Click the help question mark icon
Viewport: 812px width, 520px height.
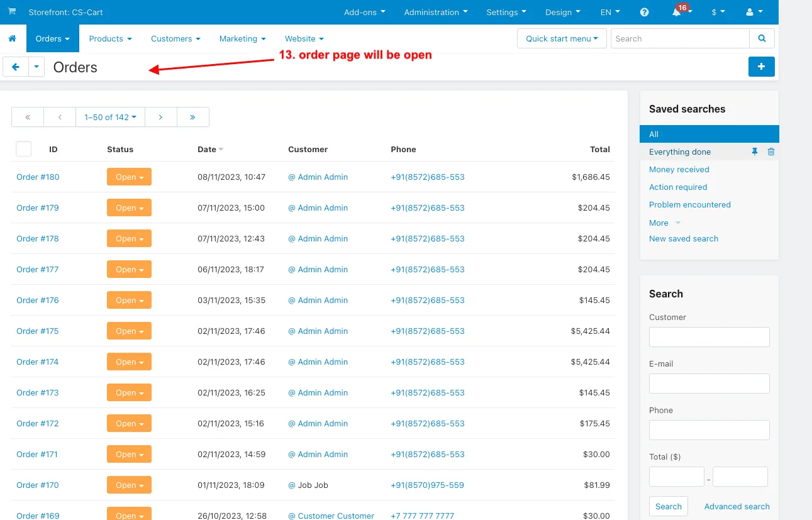pos(644,12)
